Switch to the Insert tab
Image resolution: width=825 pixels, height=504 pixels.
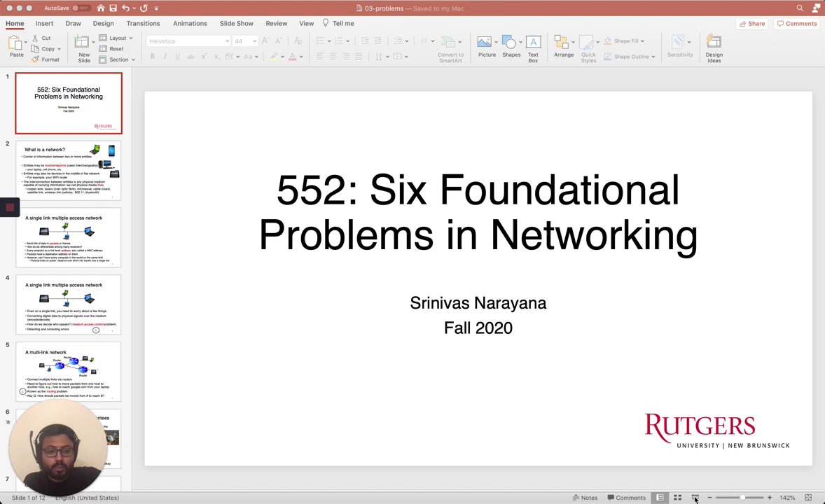44,23
